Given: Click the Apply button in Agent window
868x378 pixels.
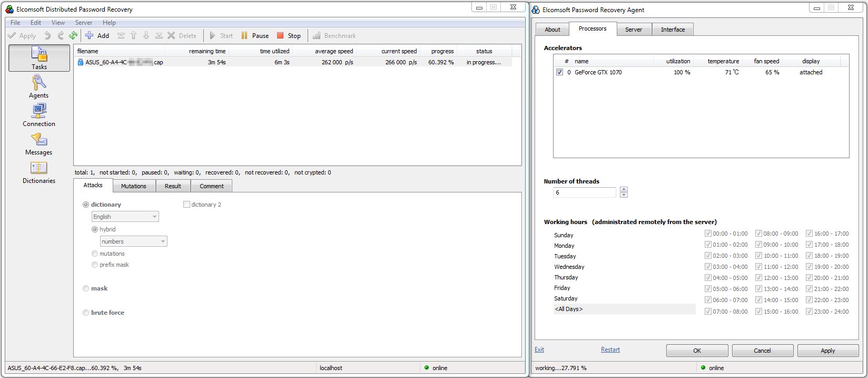Looking at the screenshot, I should (827, 351).
